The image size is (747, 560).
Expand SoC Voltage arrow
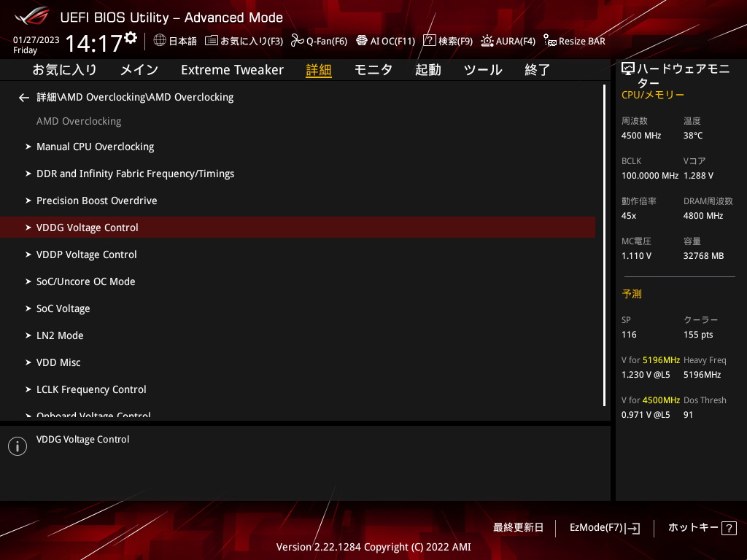pyautogui.click(x=28, y=308)
